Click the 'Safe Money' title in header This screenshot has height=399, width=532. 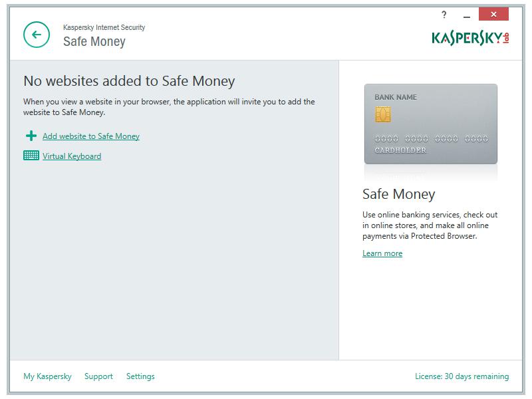pos(94,42)
